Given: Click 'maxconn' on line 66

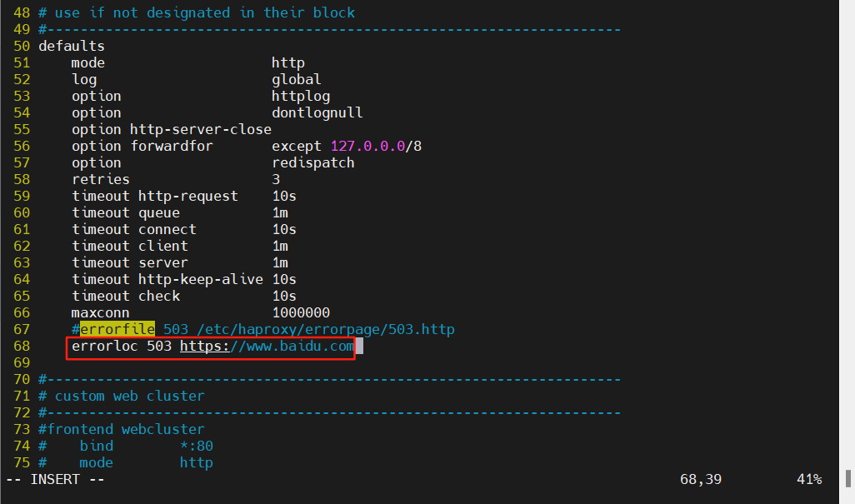Looking at the screenshot, I should click(100, 312).
